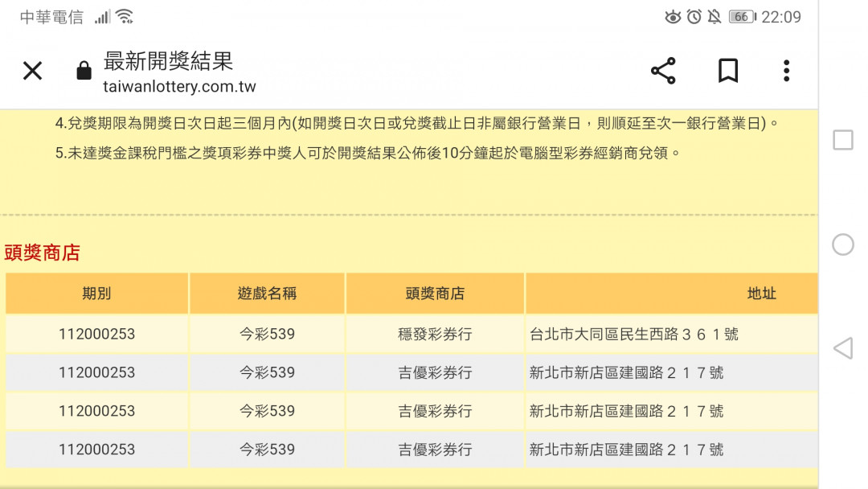Tap the cellular signal strength icon
This screenshot has width=868, height=489.
pos(102,17)
